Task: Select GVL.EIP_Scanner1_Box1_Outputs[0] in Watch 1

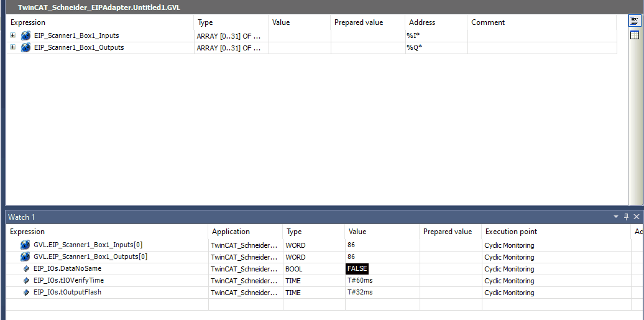Action: pos(90,257)
